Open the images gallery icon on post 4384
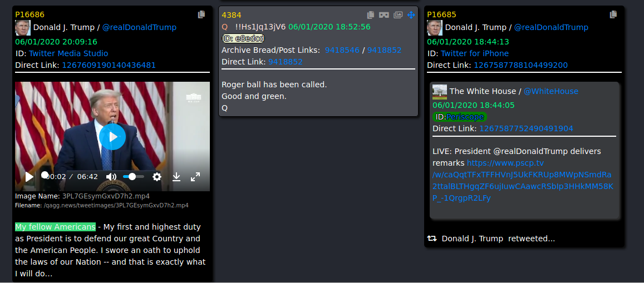This screenshot has height=283, width=644. [x=398, y=15]
